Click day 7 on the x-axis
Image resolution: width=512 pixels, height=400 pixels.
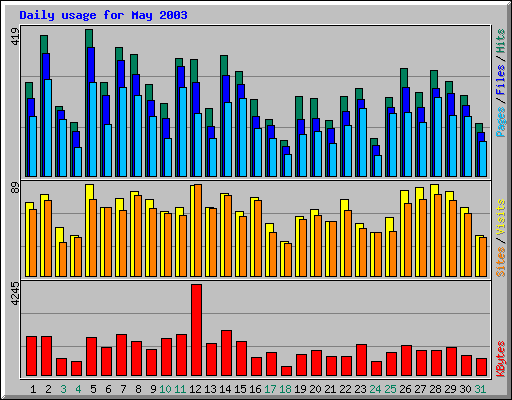(123, 389)
